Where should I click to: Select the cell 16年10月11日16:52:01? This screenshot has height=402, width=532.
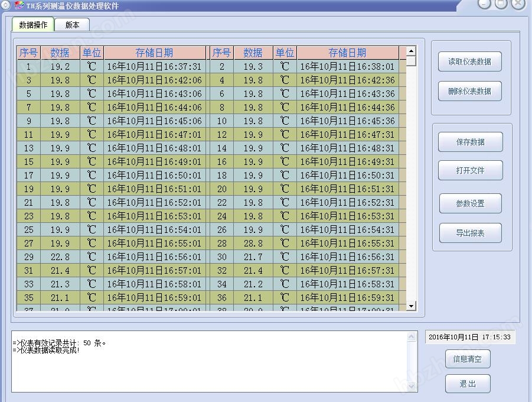[x=154, y=203]
